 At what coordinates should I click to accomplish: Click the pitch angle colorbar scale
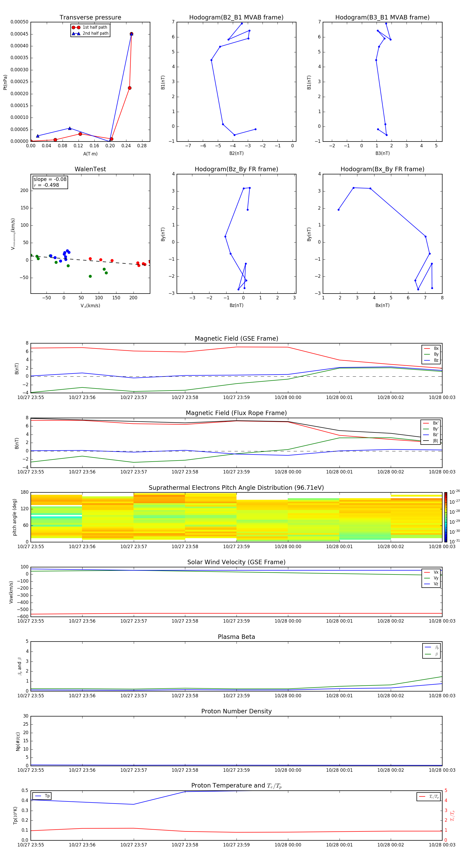[446, 517]
